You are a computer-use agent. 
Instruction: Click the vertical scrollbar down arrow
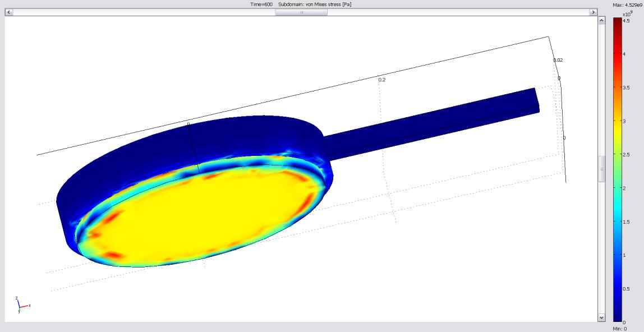tap(602, 317)
